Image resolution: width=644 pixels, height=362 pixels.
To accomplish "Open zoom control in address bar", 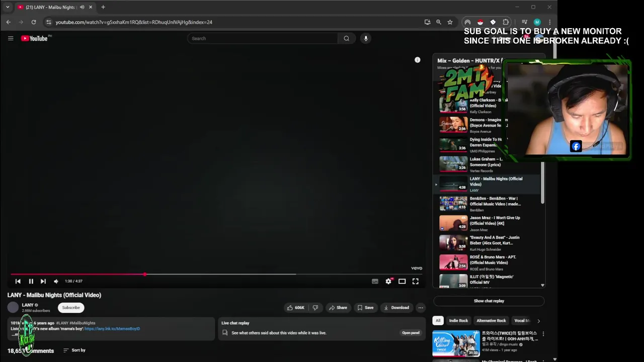I will (x=439, y=22).
